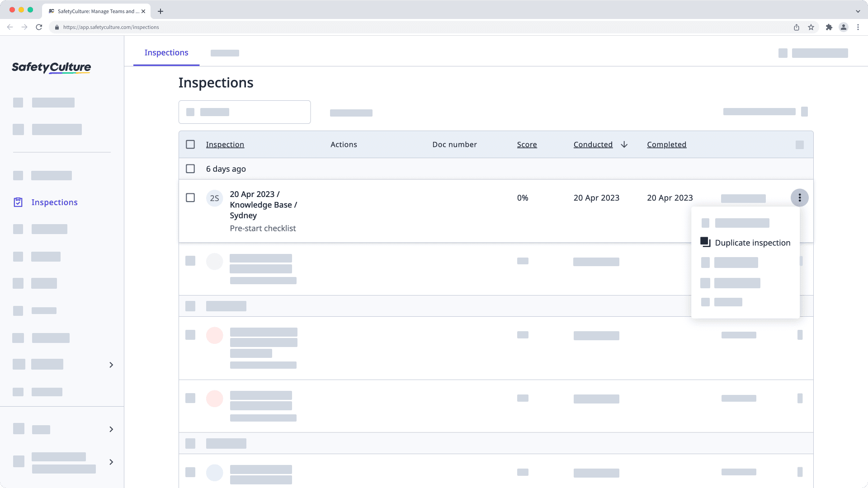
Task: Open the browser extensions puzzle icon
Action: (x=830, y=27)
